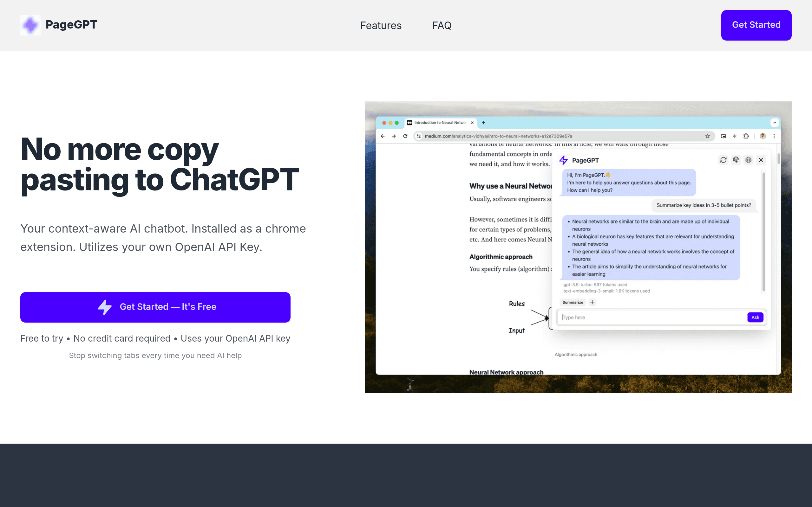Screen dimensions: 812x507
Task: Click the browser back arrow
Action: [x=383, y=136]
